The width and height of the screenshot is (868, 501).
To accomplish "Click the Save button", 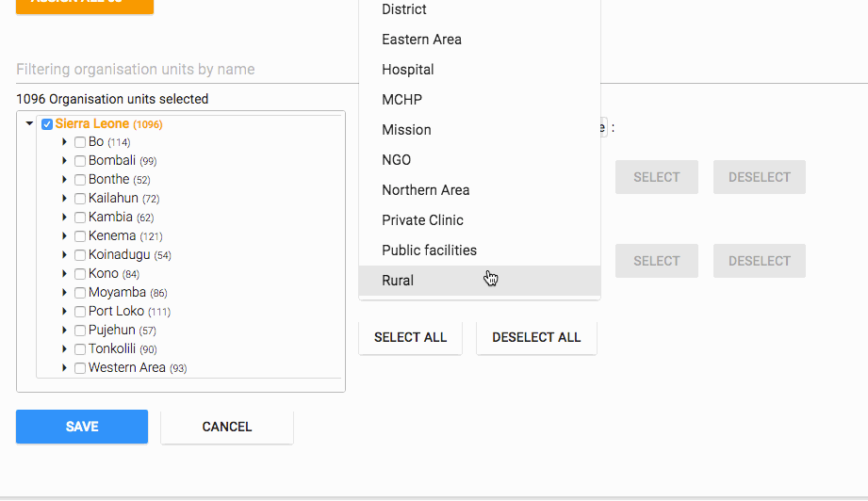I will pyautogui.click(x=82, y=427).
